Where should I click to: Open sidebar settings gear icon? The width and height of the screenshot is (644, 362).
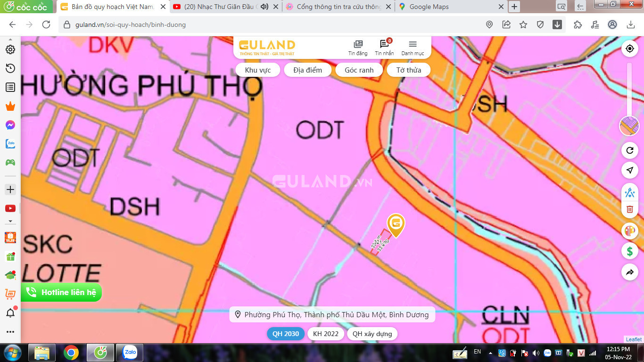click(10, 49)
